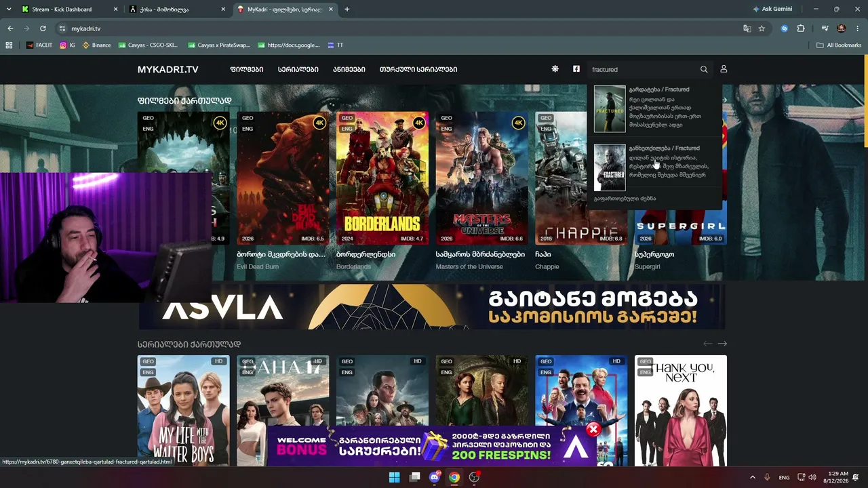Go back to the previous page

(10, 28)
